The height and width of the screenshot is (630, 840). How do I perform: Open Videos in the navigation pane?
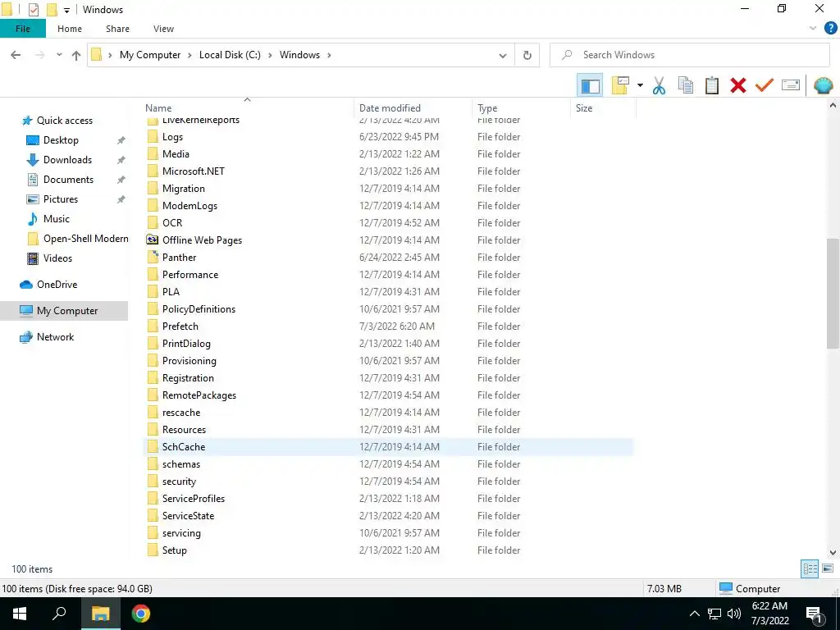click(x=57, y=258)
